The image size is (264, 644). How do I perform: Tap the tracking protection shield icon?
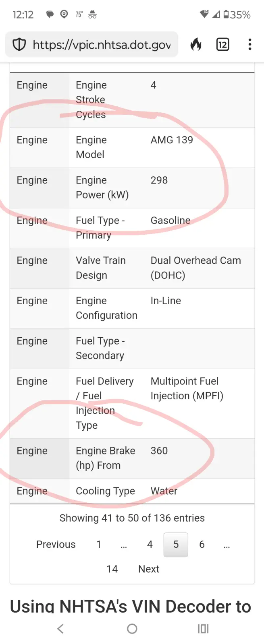[19, 44]
